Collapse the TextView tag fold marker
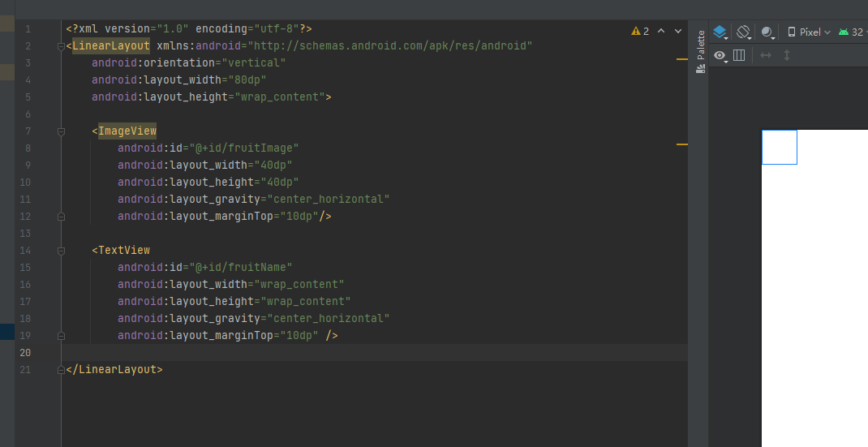The width and height of the screenshot is (868, 447). (62, 251)
